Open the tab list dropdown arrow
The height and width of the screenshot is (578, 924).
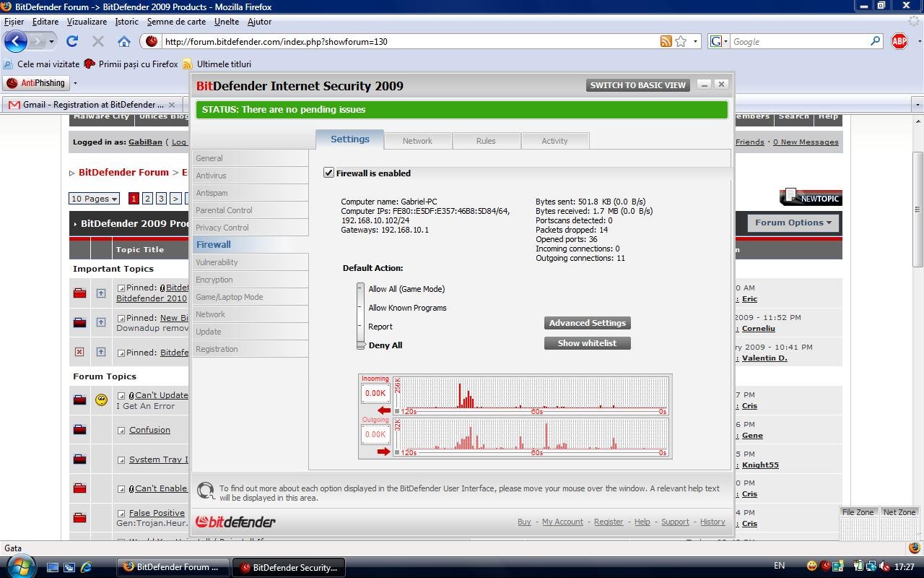tap(918, 105)
